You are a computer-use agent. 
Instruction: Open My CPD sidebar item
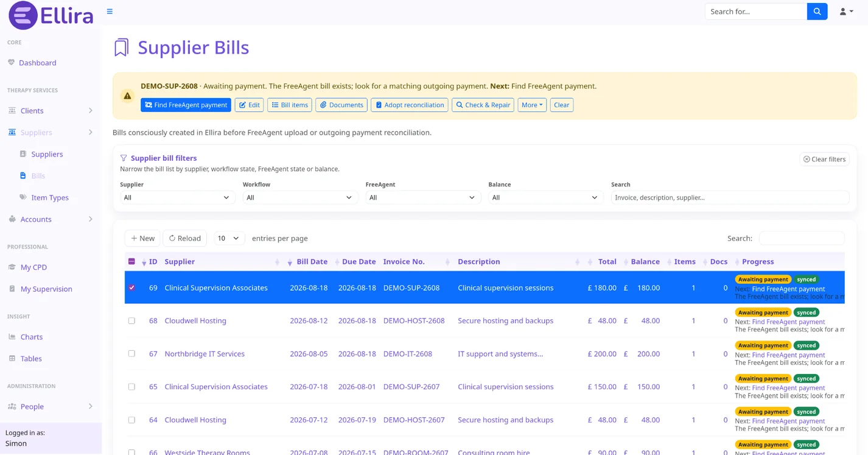tap(33, 267)
